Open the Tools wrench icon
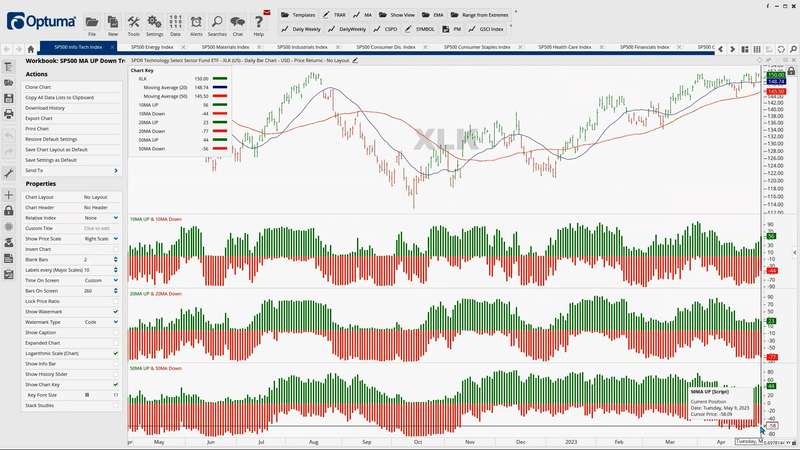800x450 pixels. [134, 22]
